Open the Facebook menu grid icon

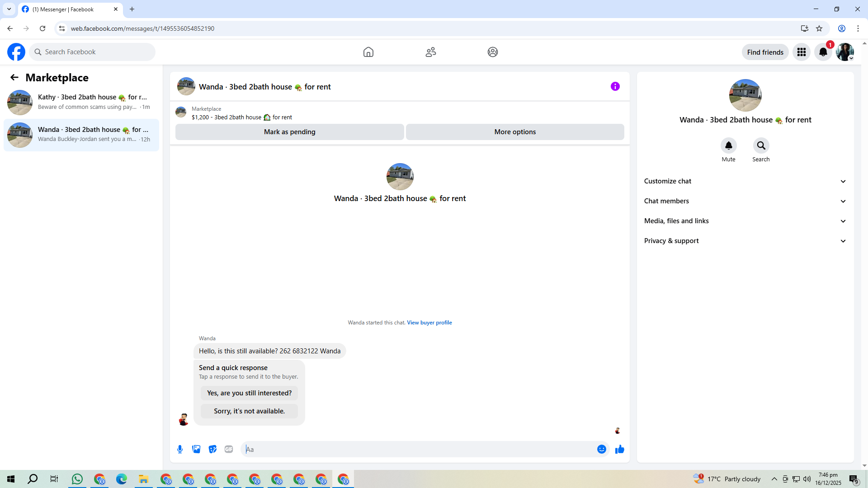(802, 52)
